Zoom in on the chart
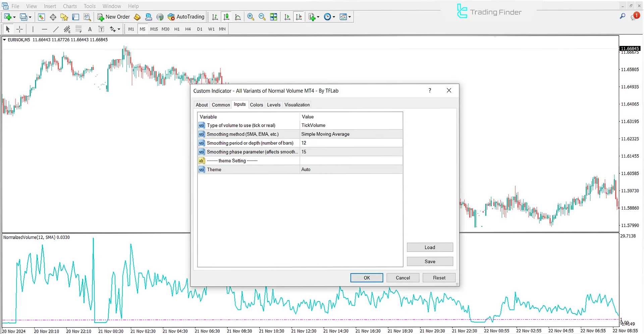644x334 pixels. click(x=250, y=17)
